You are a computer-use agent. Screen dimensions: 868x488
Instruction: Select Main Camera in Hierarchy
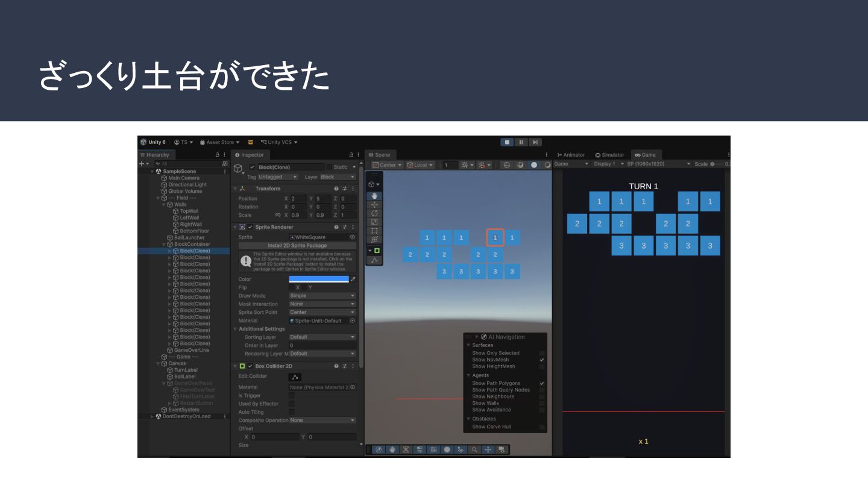[184, 178]
